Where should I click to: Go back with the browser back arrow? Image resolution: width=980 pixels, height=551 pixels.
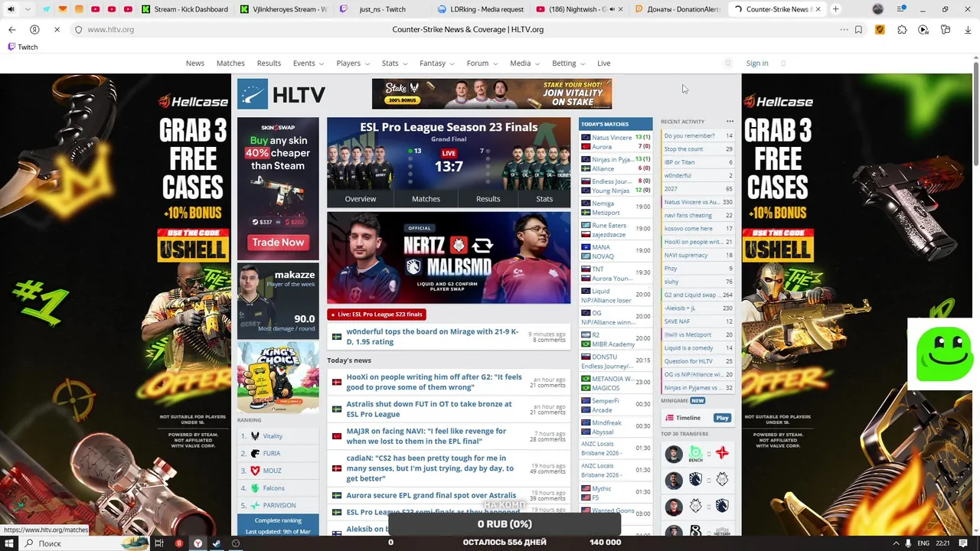pyautogui.click(x=11, y=29)
